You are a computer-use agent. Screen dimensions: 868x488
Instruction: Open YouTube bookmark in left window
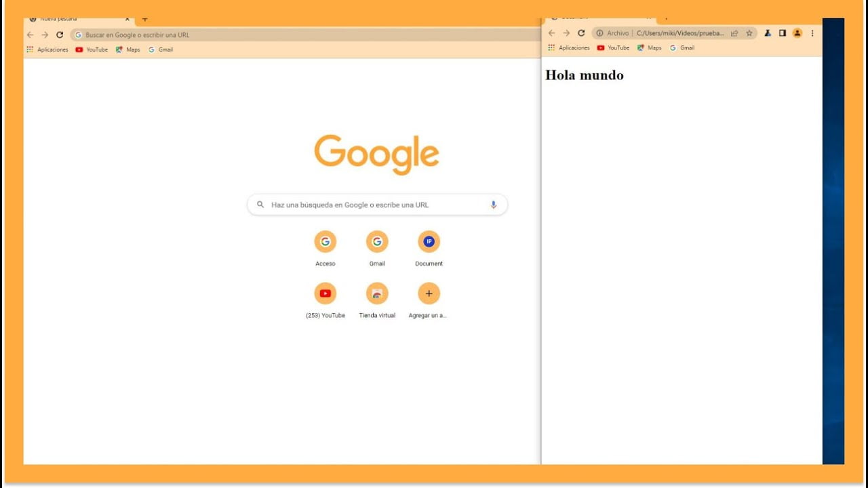click(92, 49)
